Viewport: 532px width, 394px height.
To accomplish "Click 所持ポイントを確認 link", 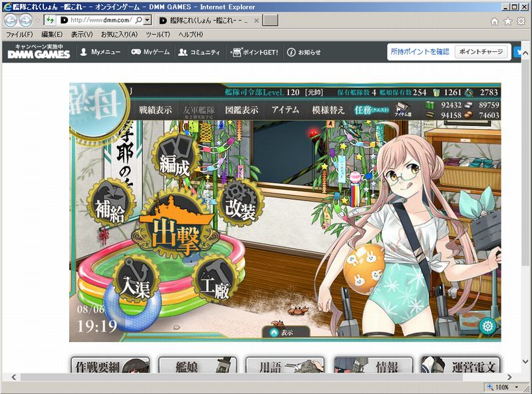I will 420,52.
